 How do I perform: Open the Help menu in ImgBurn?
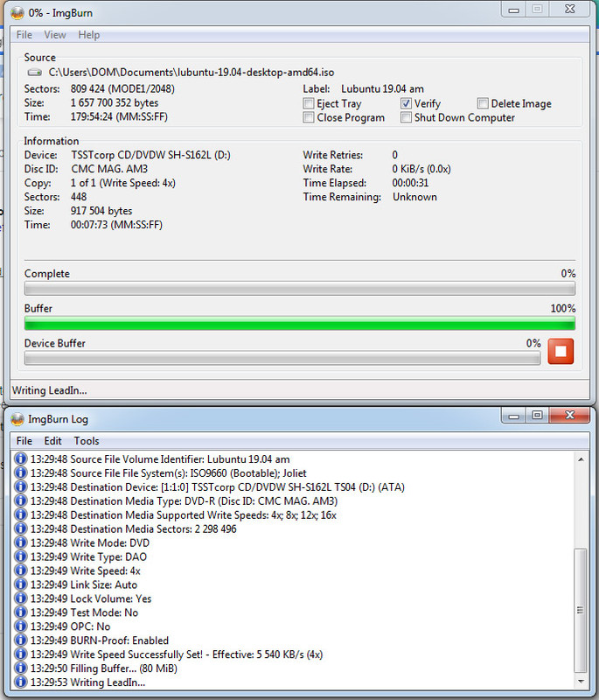pyautogui.click(x=89, y=35)
